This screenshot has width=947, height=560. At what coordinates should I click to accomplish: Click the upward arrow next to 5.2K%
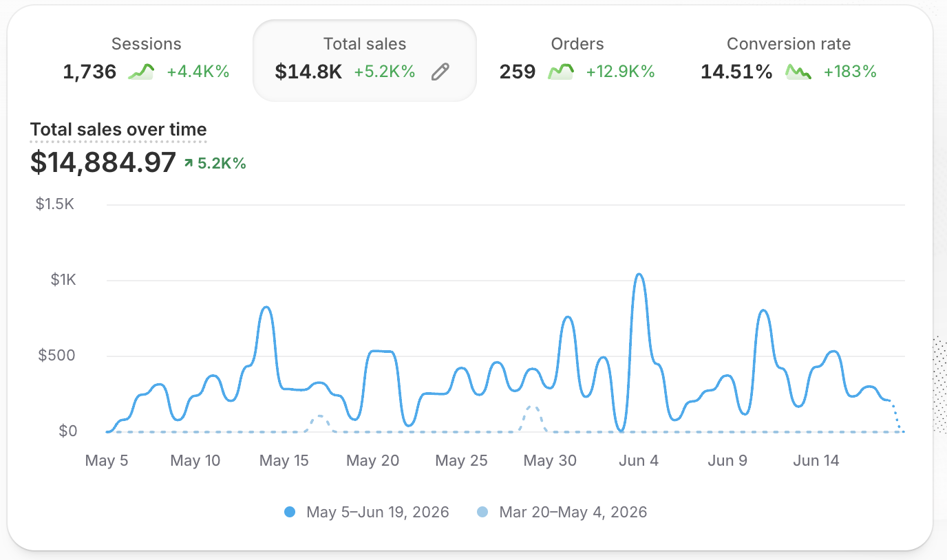coord(189,163)
